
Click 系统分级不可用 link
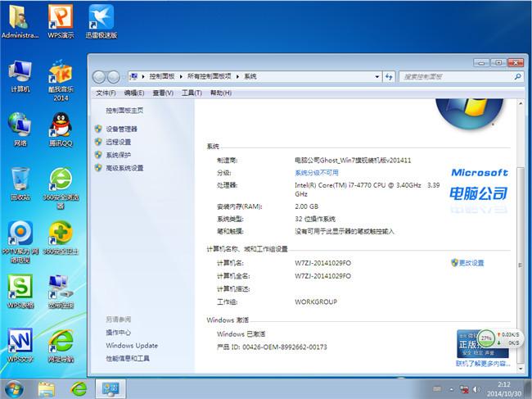coord(317,173)
